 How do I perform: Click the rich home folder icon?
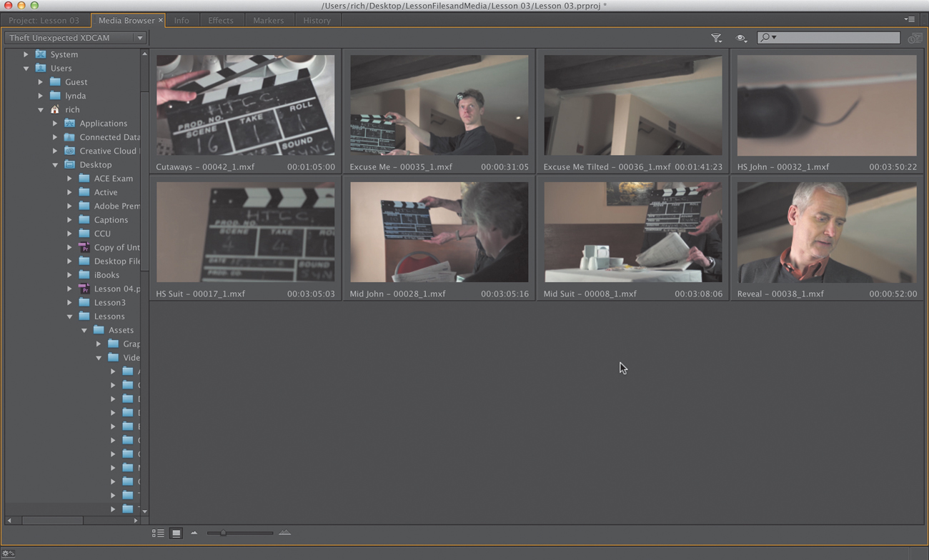[x=55, y=109]
